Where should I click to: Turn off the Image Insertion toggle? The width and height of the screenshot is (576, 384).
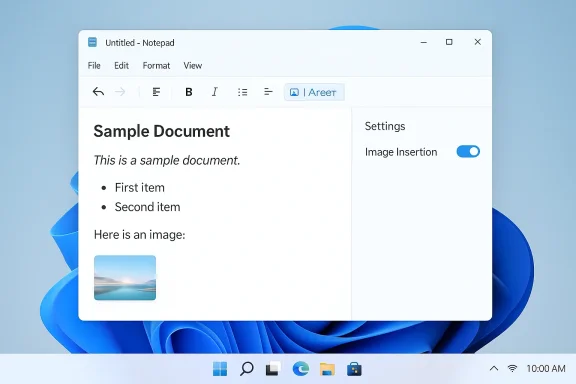coord(468,151)
